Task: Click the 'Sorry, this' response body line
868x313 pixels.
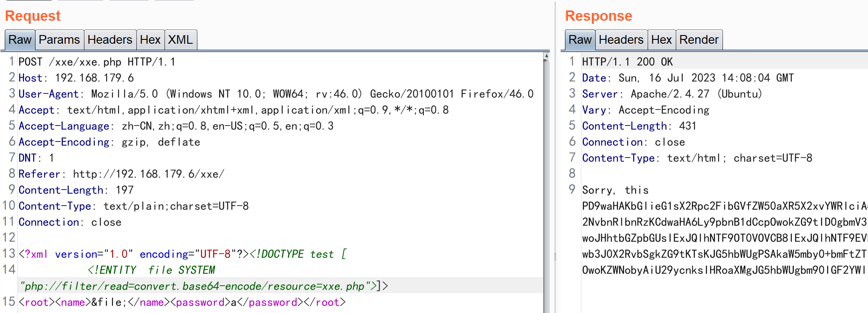Action: click(615, 190)
